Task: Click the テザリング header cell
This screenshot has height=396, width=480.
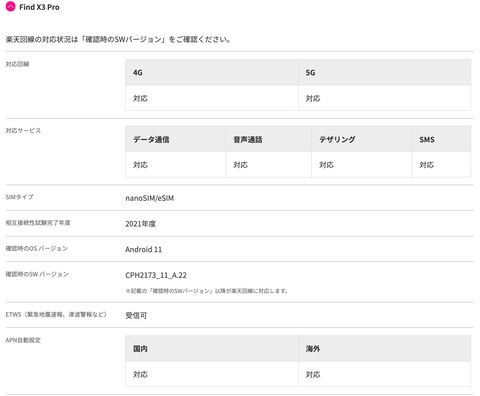Action: 362,139
